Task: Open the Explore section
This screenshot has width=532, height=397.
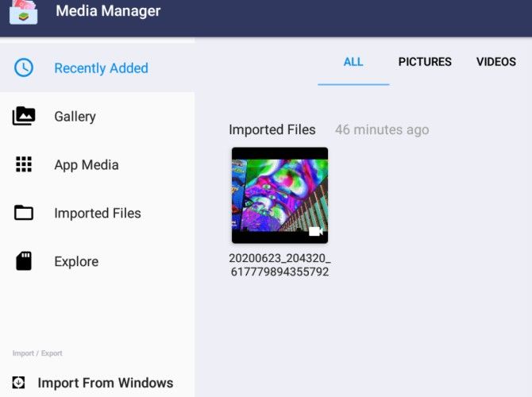Action: (98, 261)
